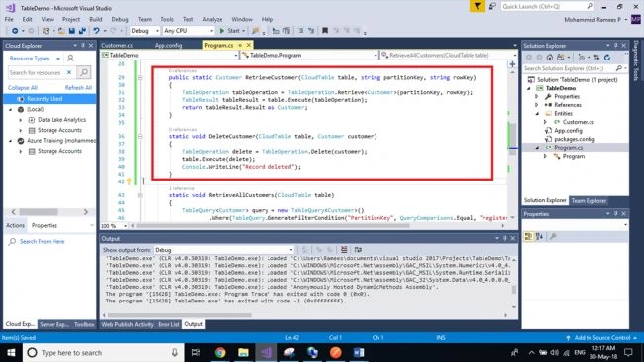
Task: Open the 100 % zoom dropdown
Action: pos(114,226)
